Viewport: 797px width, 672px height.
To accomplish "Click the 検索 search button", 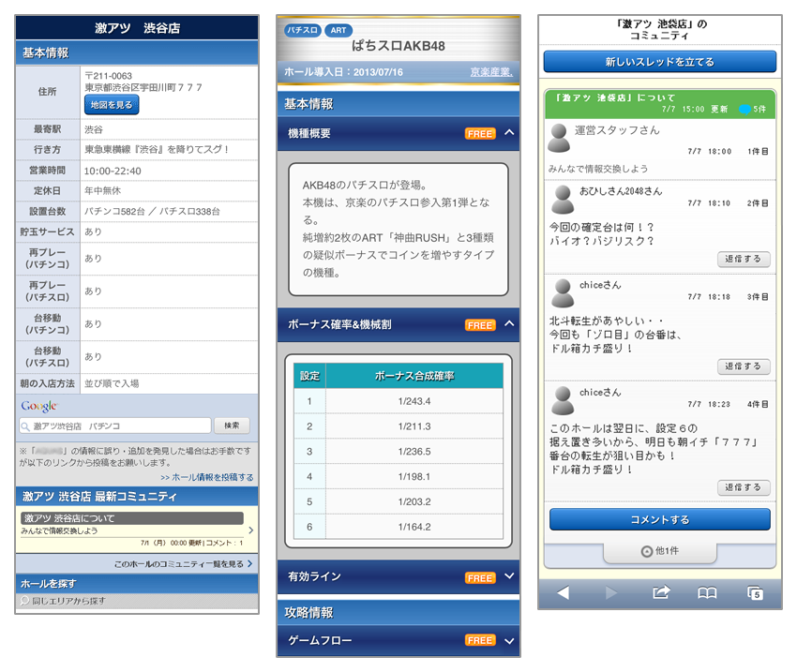I will point(232,426).
